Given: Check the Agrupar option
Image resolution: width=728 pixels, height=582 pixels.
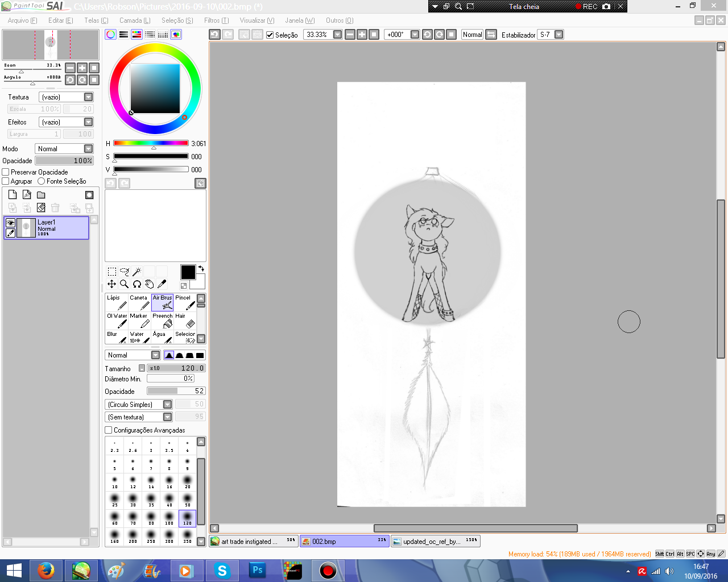Looking at the screenshot, I should [x=6, y=181].
